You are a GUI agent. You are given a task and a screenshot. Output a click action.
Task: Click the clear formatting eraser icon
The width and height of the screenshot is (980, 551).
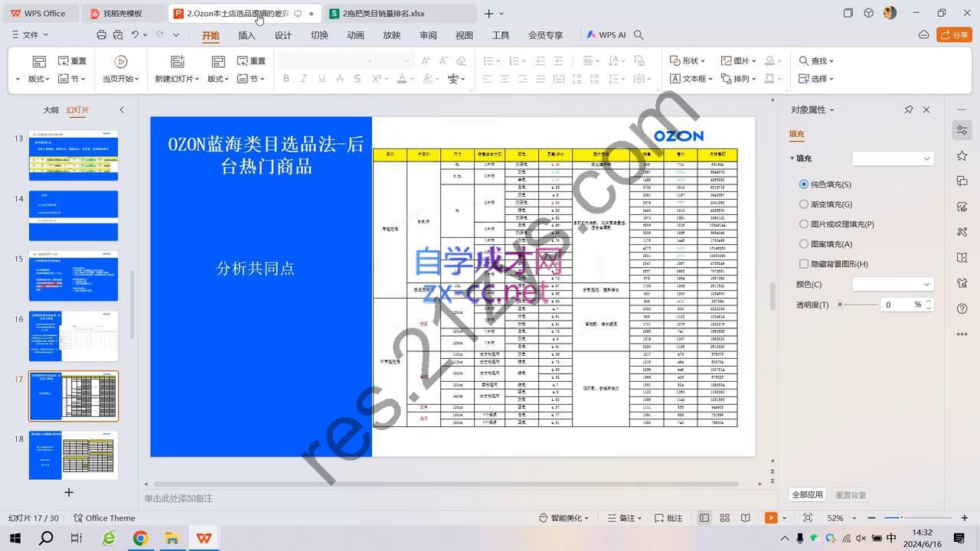tap(461, 61)
